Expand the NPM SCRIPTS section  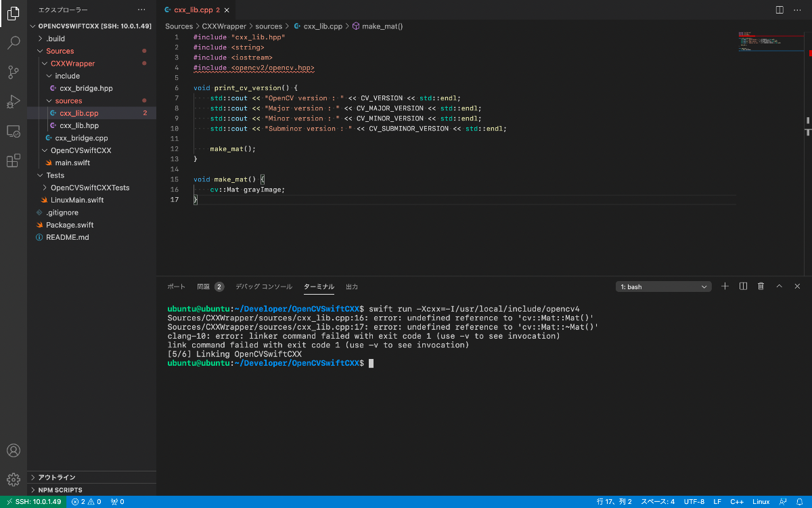[91, 490]
